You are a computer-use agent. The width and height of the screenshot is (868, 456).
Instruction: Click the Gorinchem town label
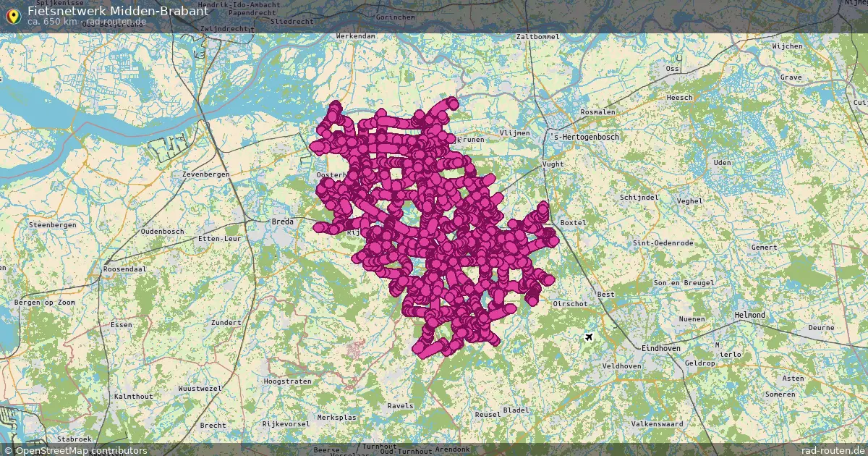(394, 16)
